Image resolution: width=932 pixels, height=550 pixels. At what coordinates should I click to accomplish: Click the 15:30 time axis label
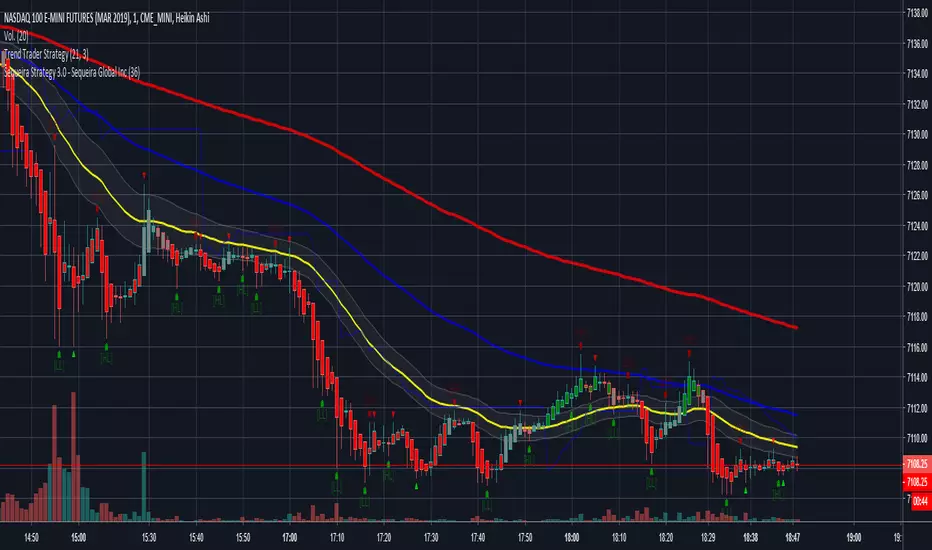[x=149, y=538]
